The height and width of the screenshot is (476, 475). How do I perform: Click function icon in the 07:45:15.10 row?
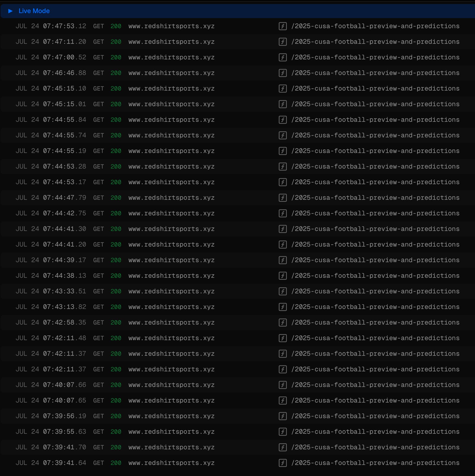283,89
